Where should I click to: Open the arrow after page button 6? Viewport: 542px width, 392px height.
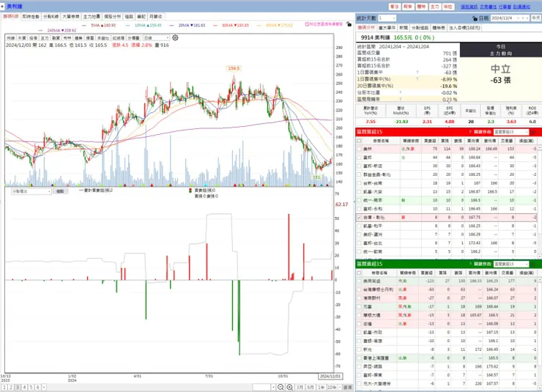pyautogui.click(x=44, y=387)
